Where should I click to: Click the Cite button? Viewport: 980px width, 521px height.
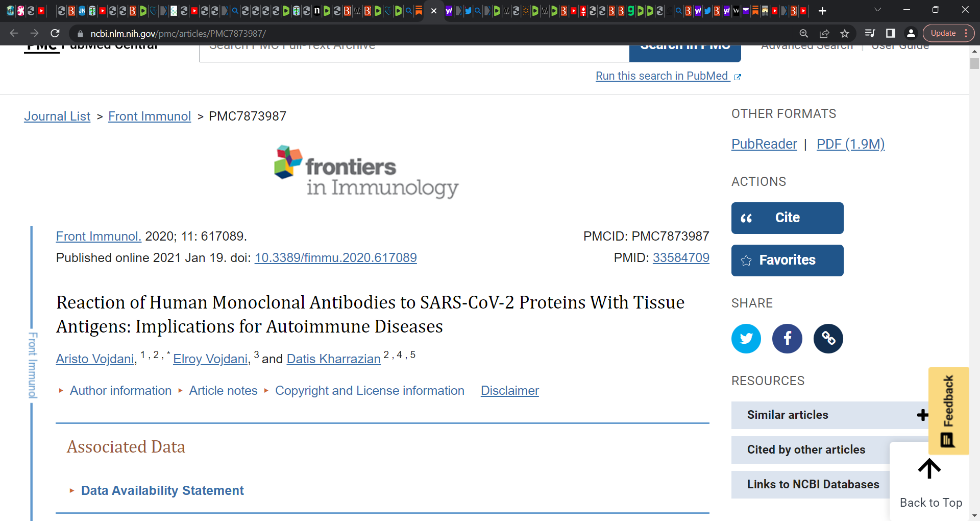(787, 218)
